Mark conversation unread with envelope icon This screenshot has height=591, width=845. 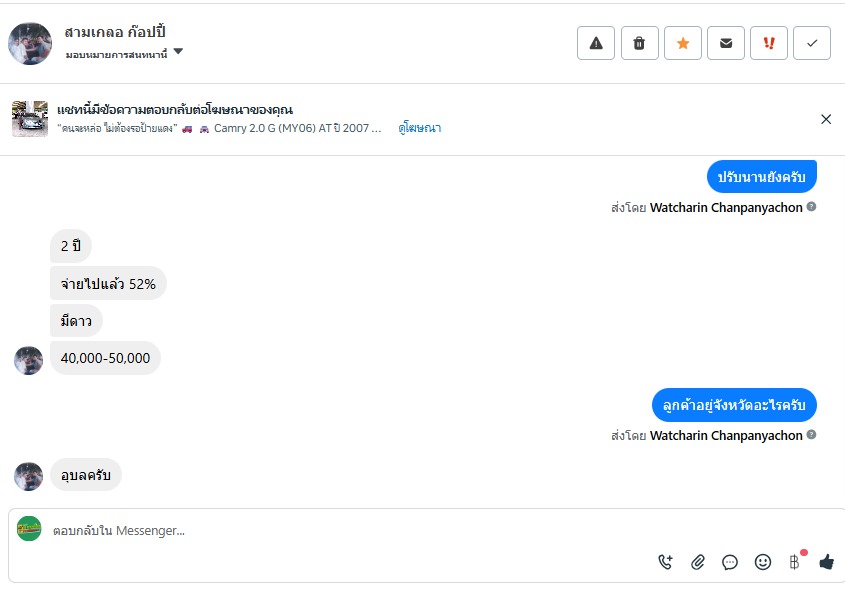pyautogui.click(x=726, y=43)
